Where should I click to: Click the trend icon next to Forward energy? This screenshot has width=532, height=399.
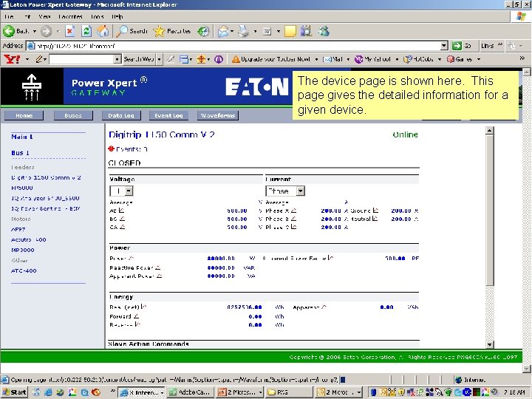(x=137, y=316)
